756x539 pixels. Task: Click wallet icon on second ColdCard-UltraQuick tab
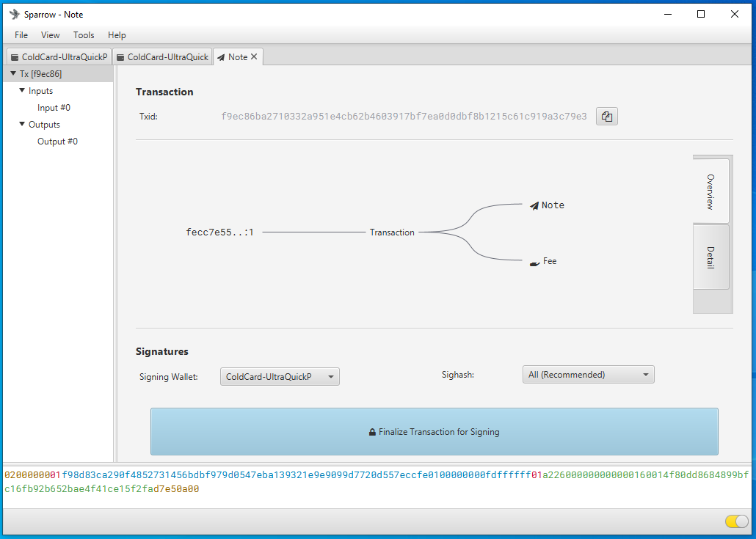pos(120,57)
